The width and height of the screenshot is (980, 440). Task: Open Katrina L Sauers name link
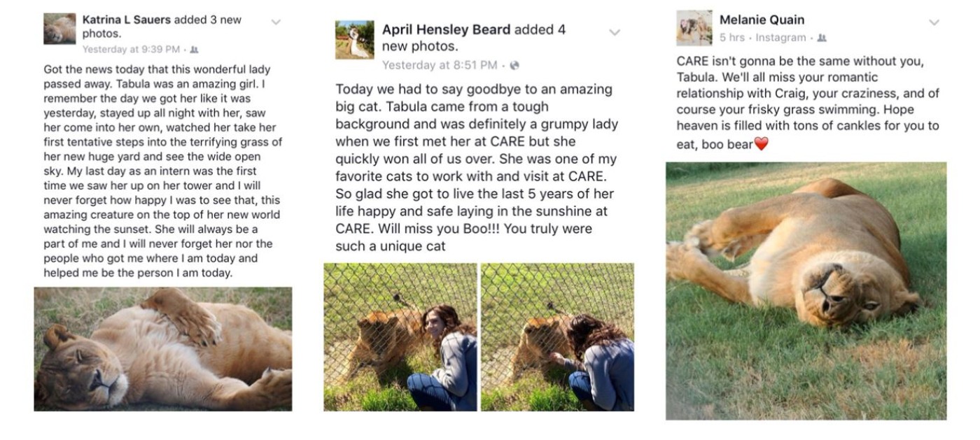[127, 20]
